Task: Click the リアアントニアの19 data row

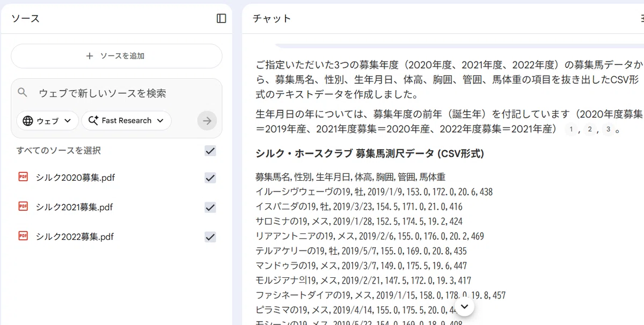Action: click(370, 236)
